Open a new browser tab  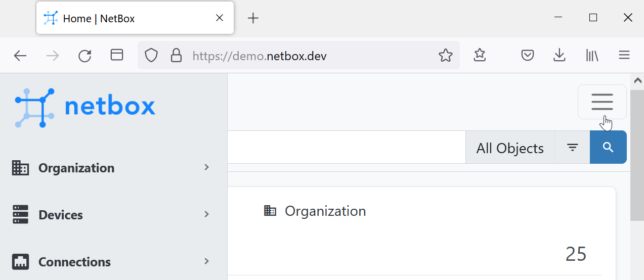(253, 18)
